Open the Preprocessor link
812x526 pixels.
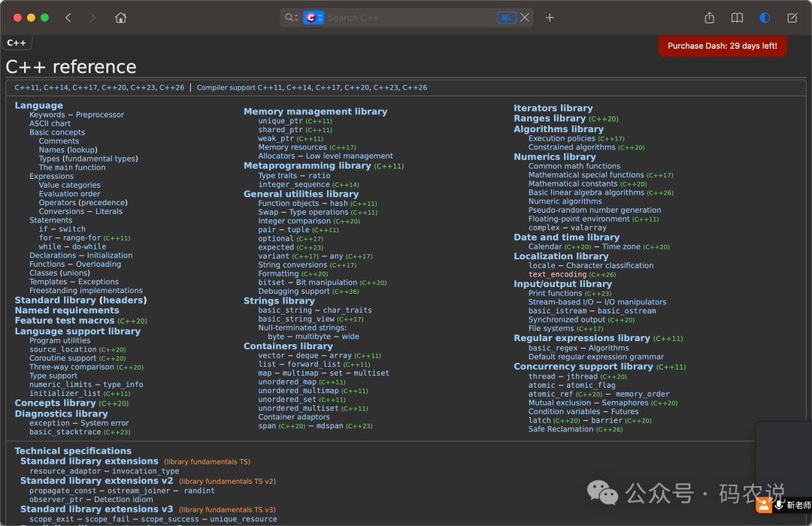click(x=100, y=115)
